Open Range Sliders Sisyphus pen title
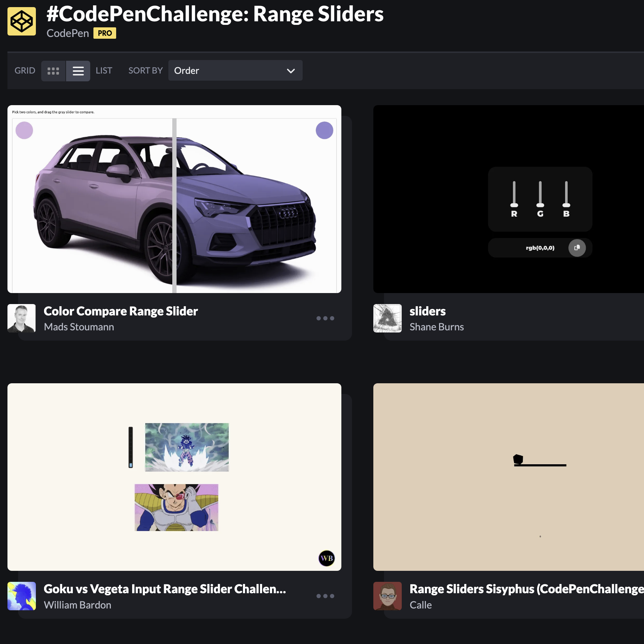This screenshot has height=644, width=644. [x=527, y=589]
